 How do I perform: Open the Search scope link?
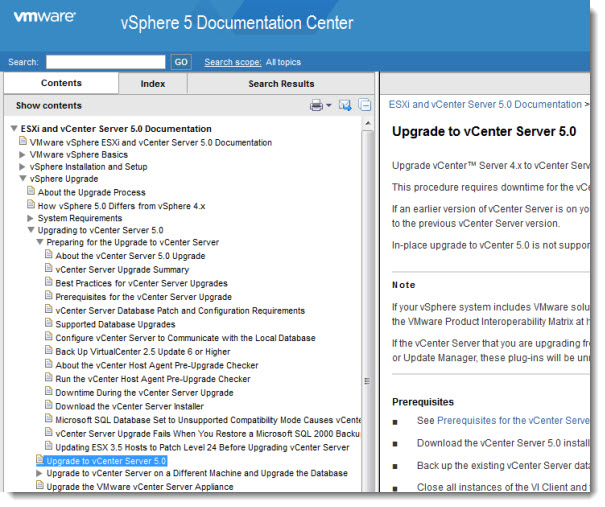click(234, 63)
